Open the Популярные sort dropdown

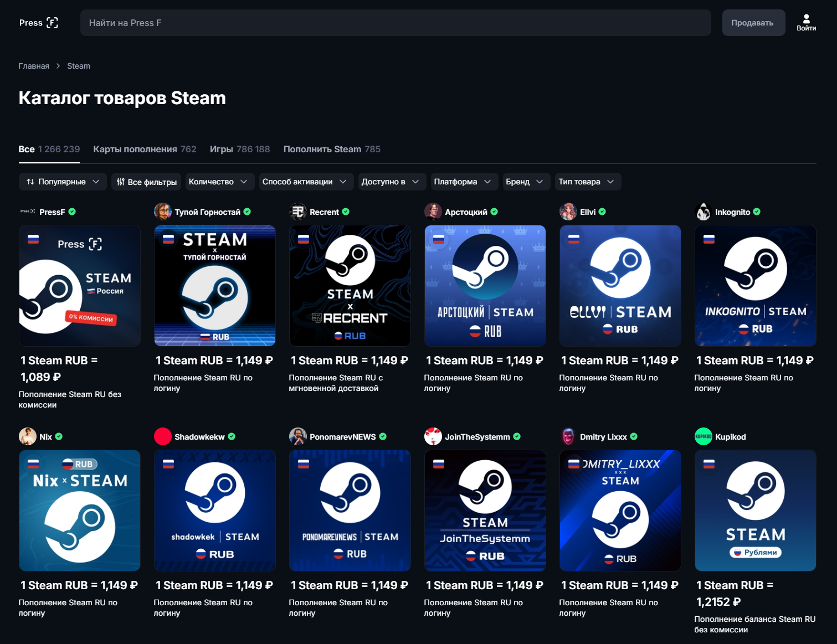(x=63, y=182)
